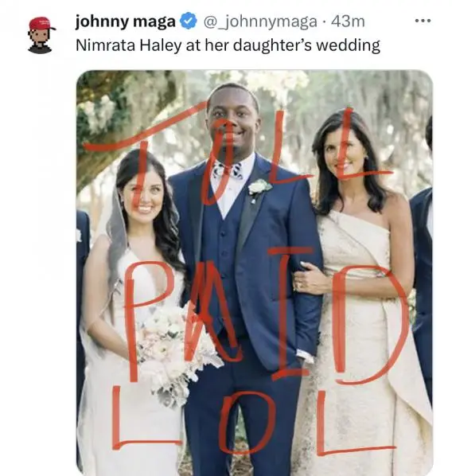This screenshot has height=476, width=452.
Task: Open the three-dot more options menu
Action: pyautogui.click(x=423, y=21)
